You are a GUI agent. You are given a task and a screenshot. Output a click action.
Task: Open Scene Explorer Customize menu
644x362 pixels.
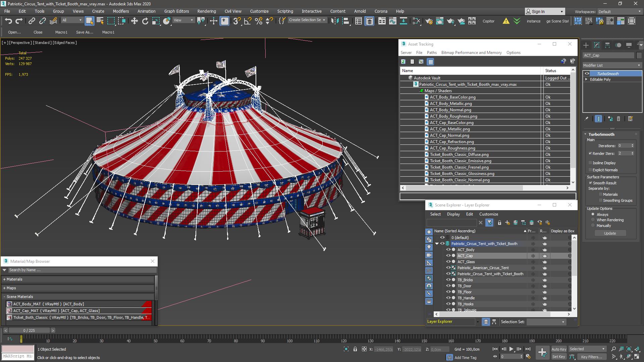click(488, 214)
